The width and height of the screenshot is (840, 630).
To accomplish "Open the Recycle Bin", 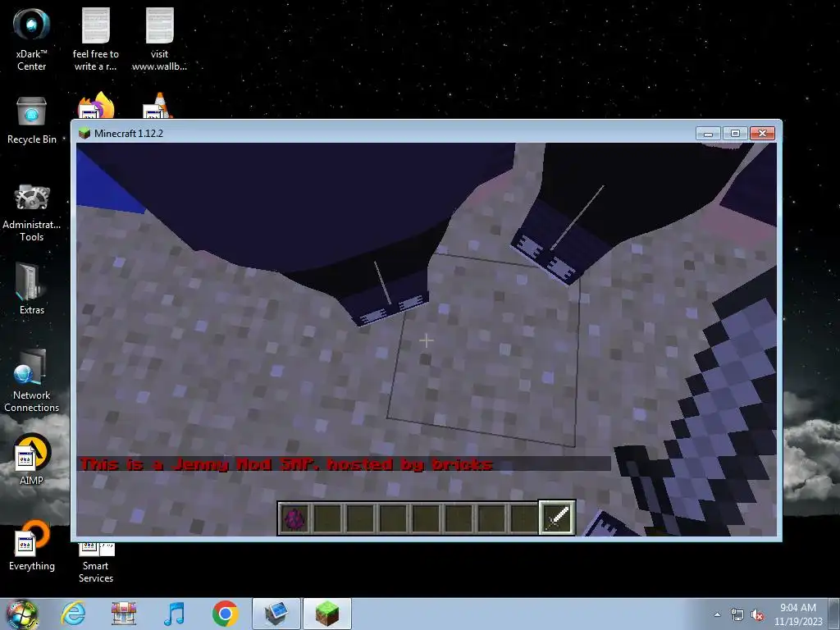I will point(32,121).
